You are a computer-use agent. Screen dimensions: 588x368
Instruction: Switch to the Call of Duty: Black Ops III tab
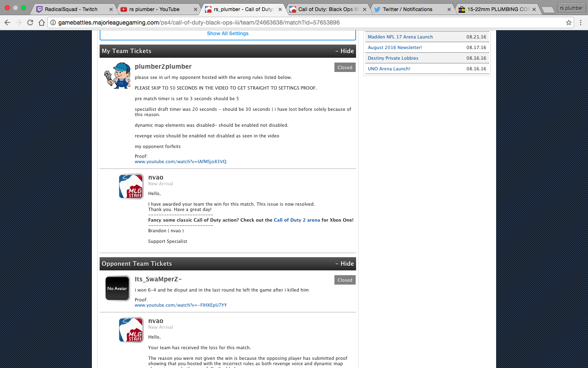coord(328,9)
